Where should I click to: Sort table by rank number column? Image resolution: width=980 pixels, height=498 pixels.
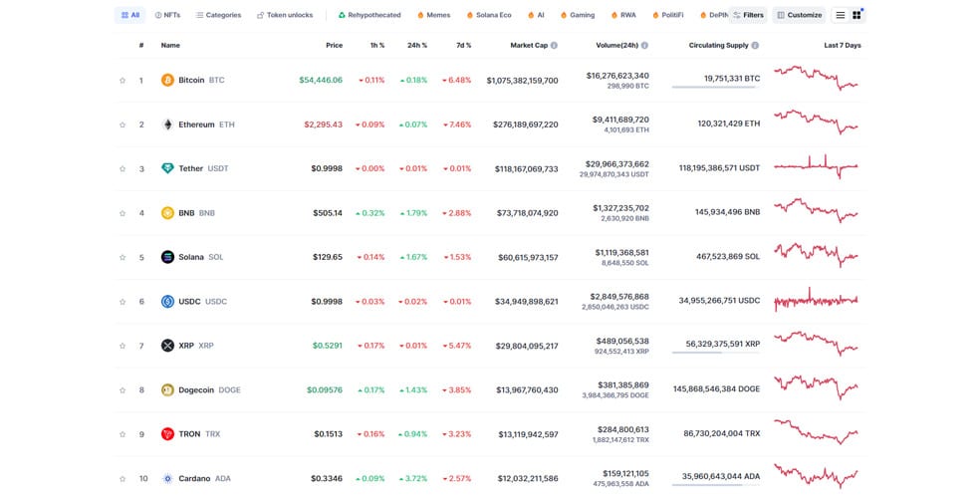coord(141,45)
